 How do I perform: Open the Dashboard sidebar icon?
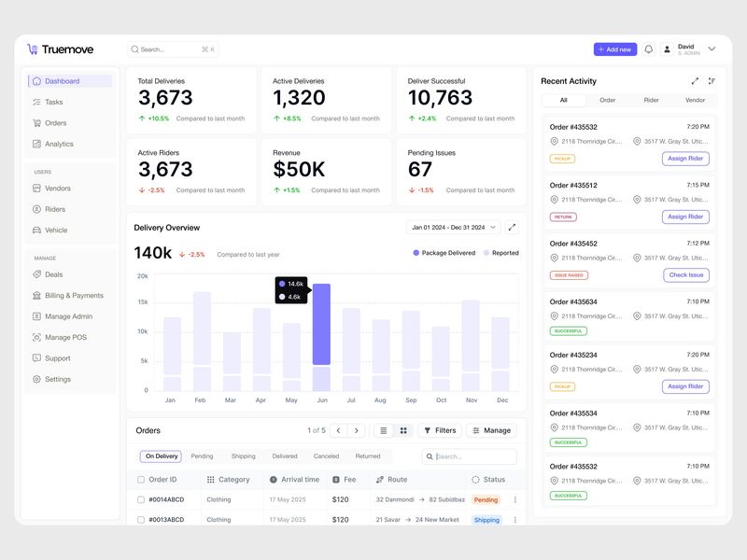(x=37, y=81)
